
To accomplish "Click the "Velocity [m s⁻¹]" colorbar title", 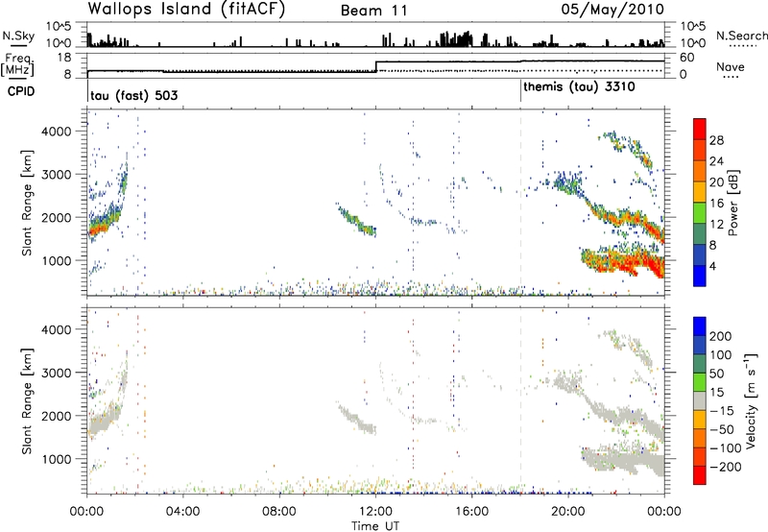I will [x=751, y=400].
